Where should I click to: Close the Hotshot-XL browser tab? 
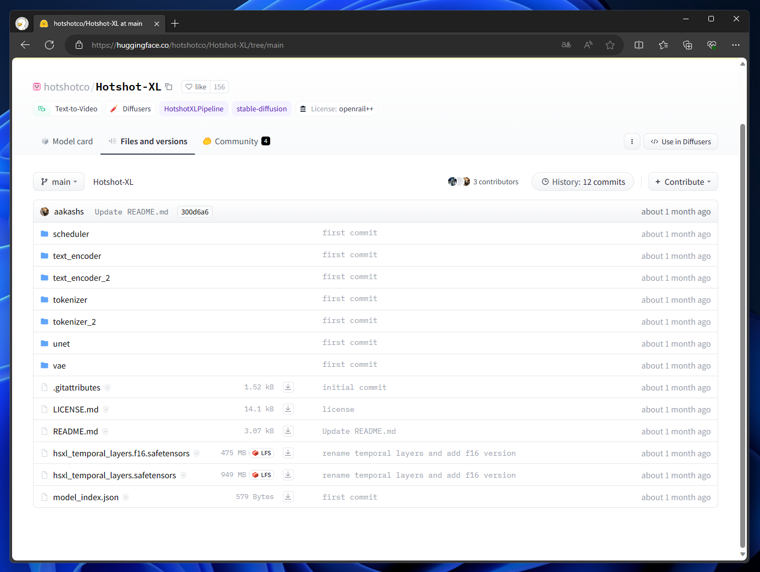pyautogui.click(x=157, y=23)
